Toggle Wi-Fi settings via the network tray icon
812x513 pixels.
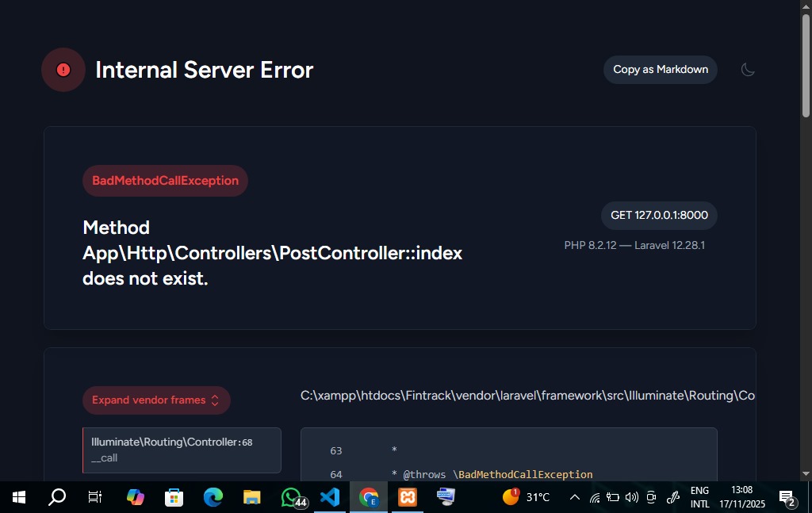tap(595, 497)
